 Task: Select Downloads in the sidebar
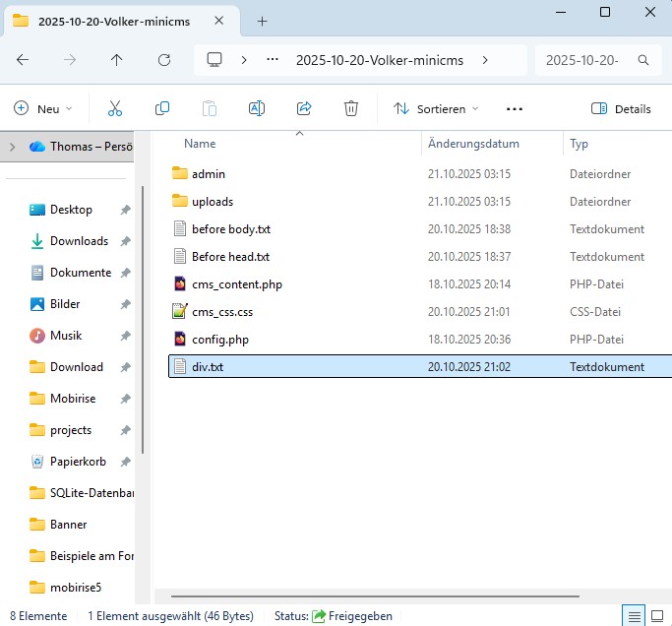[x=79, y=241]
